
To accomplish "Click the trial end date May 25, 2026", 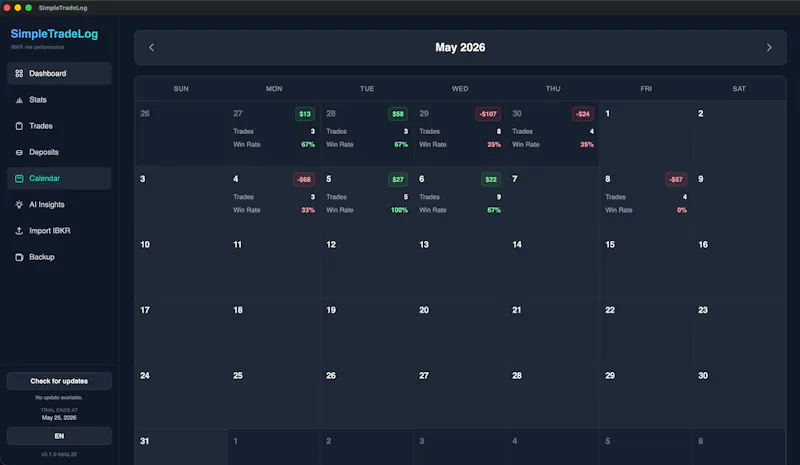I will click(x=59, y=418).
